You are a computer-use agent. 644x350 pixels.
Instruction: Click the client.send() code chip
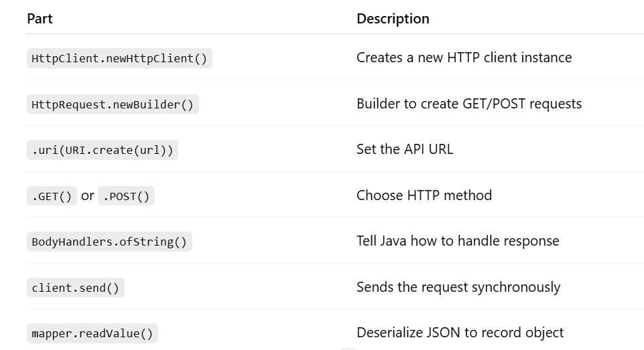coord(75,288)
